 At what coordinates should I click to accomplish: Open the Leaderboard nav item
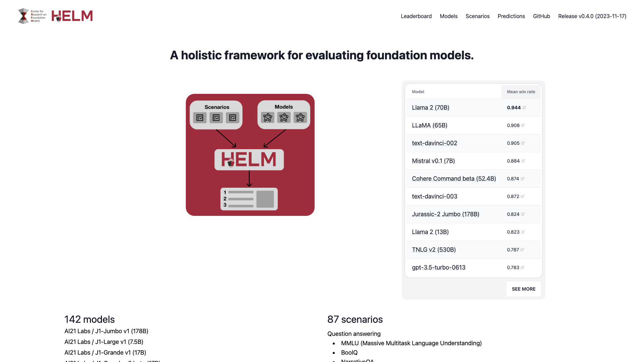tap(416, 16)
